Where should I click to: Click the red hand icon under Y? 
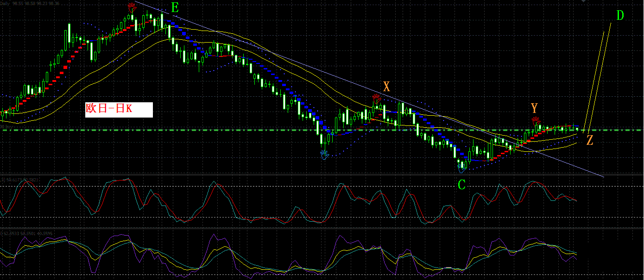pyautogui.click(x=536, y=122)
